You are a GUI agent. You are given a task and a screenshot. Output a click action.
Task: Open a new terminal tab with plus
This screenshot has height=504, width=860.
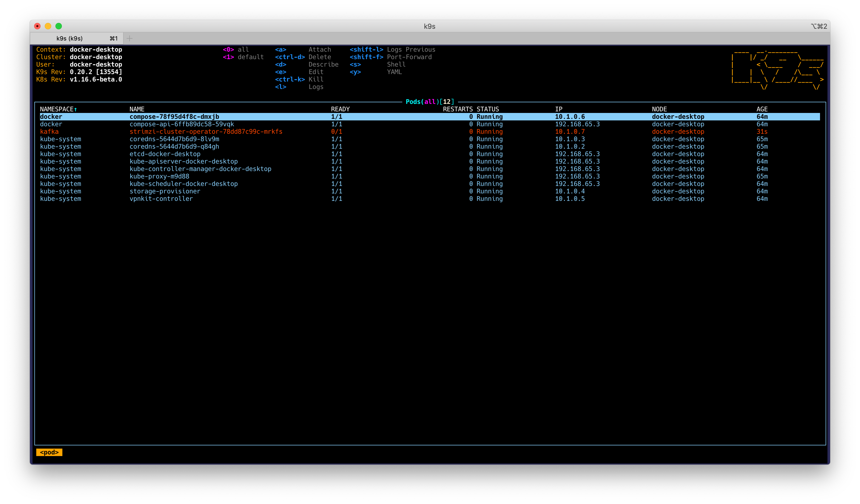click(129, 38)
